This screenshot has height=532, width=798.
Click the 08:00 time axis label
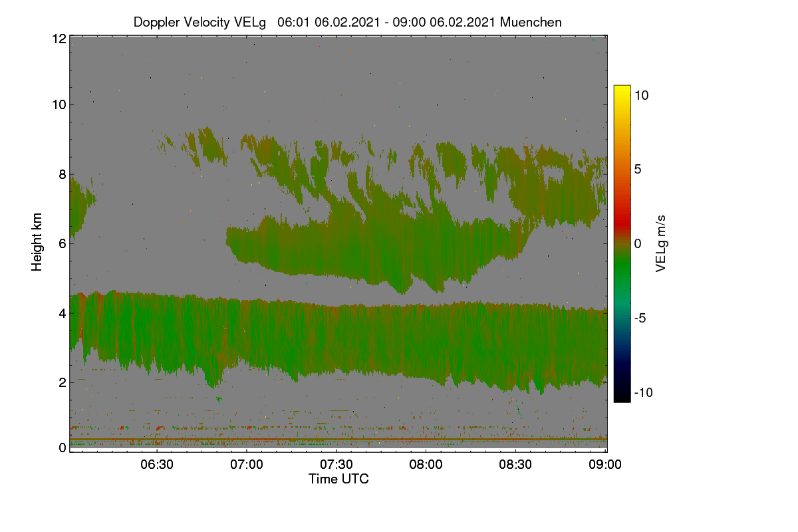click(x=426, y=464)
